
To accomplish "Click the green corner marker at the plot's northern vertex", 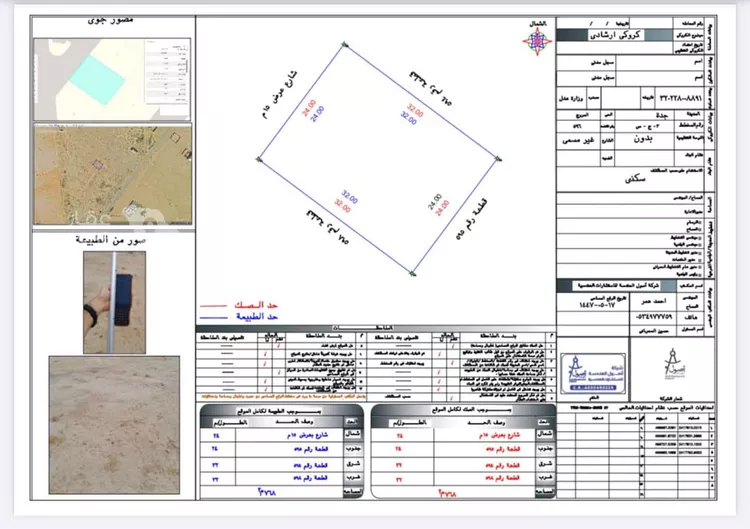I will pos(345,44).
